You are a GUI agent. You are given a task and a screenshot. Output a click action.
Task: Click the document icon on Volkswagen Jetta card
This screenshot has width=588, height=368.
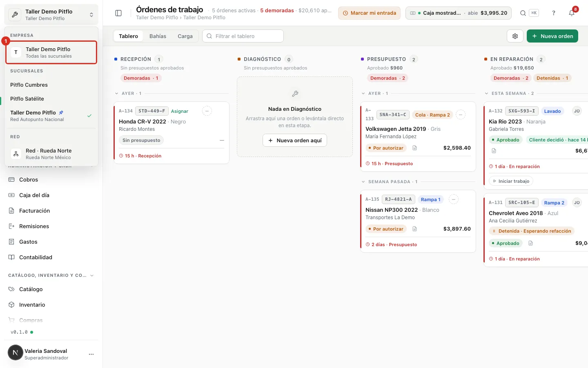click(414, 148)
